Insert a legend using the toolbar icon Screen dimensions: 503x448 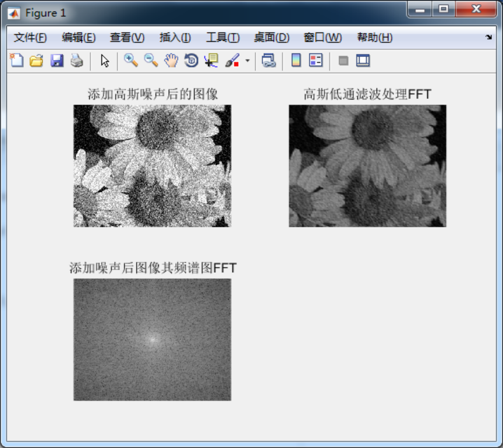[315, 60]
